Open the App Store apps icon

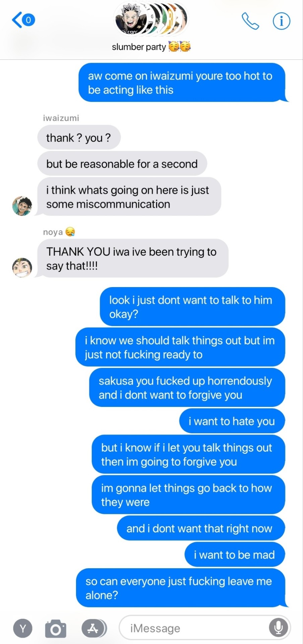click(94, 628)
